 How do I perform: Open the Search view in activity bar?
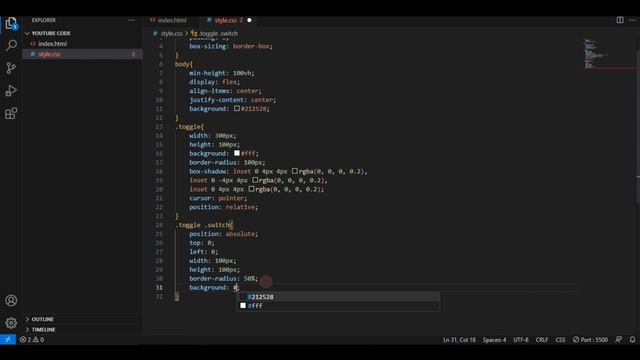coord(11,45)
